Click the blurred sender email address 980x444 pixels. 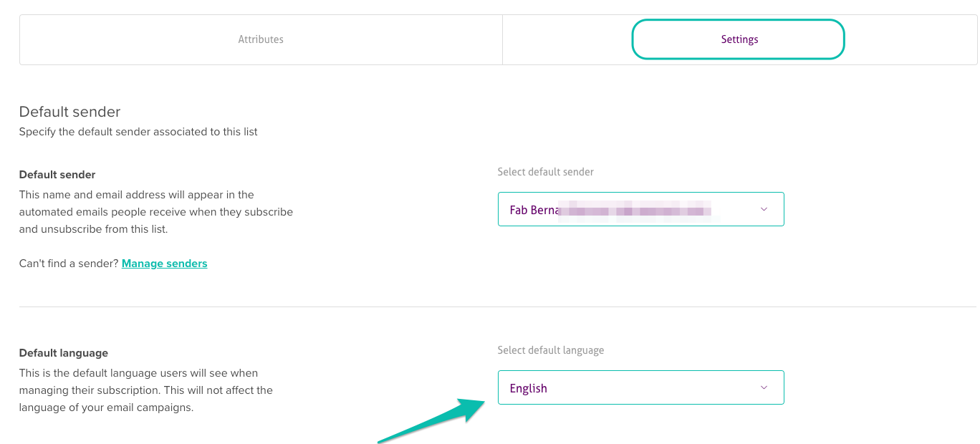coord(636,210)
